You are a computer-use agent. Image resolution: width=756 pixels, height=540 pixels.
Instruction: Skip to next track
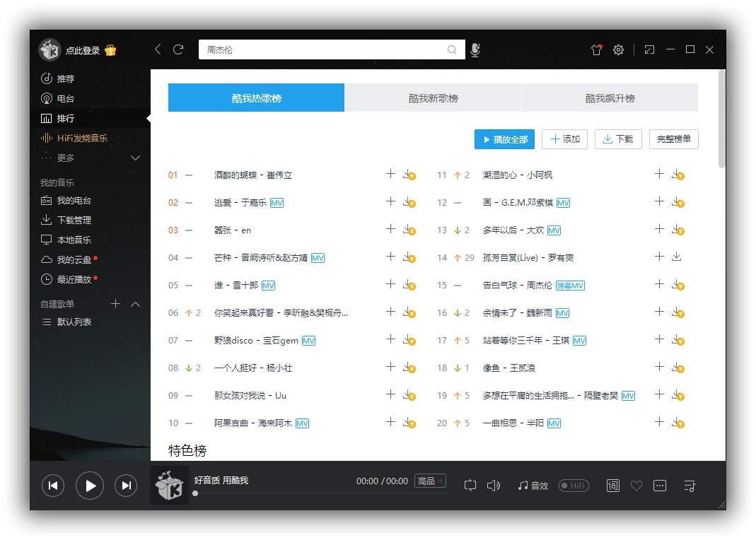point(126,486)
